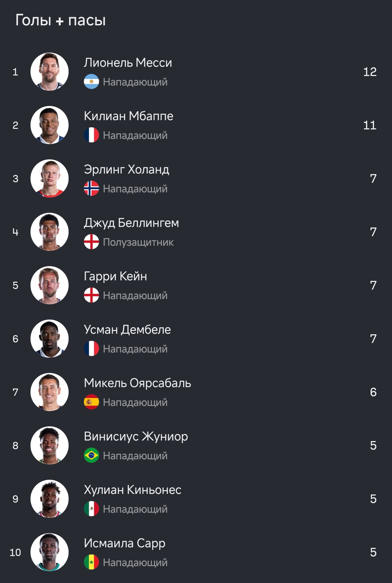Select Erling Haaland's portrait
Viewport: 392px width, 583px height.
pyautogui.click(x=50, y=178)
